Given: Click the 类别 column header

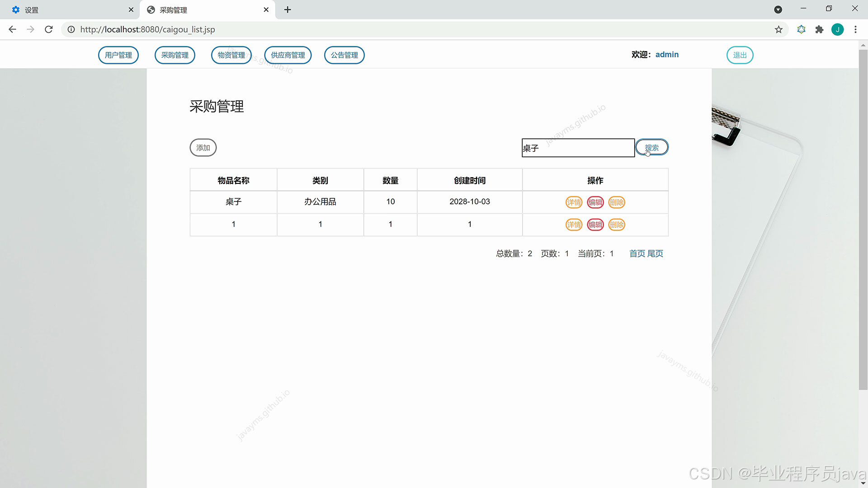Looking at the screenshot, I should pyautogui.click(x=320, y=180).
